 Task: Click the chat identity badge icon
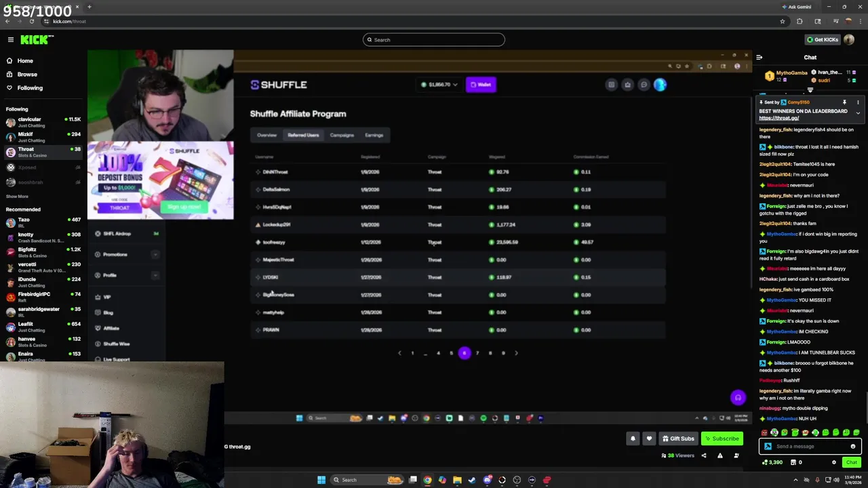[x=768, y=447]
